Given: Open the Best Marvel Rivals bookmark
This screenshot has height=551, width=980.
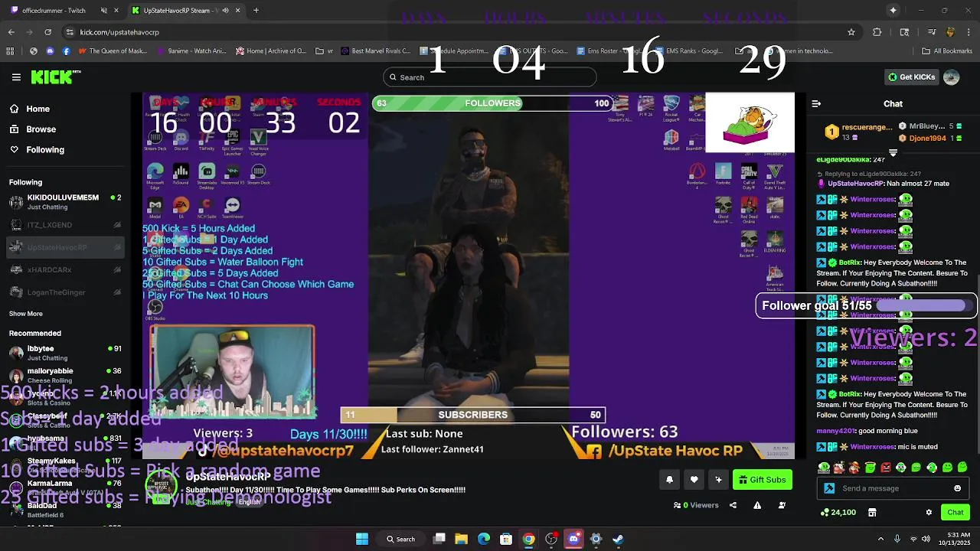Looking at the screenshot, I should (377, 51).
